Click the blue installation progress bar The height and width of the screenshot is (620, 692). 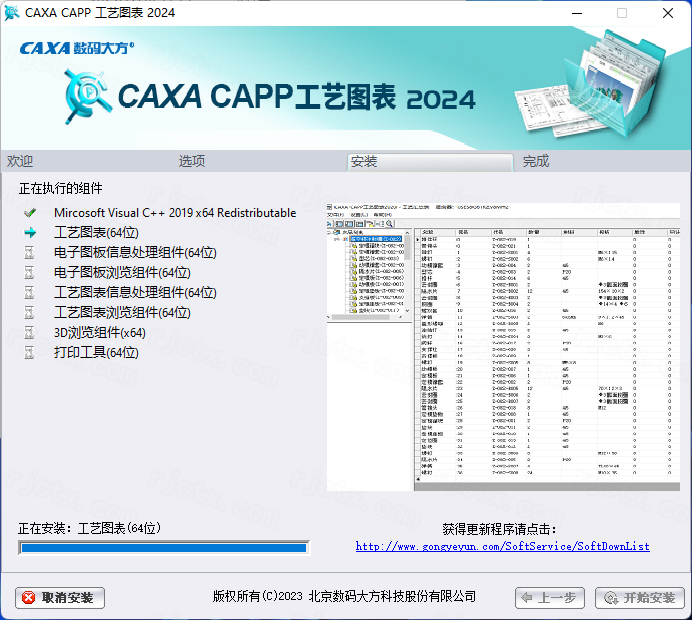coord(163,547)
